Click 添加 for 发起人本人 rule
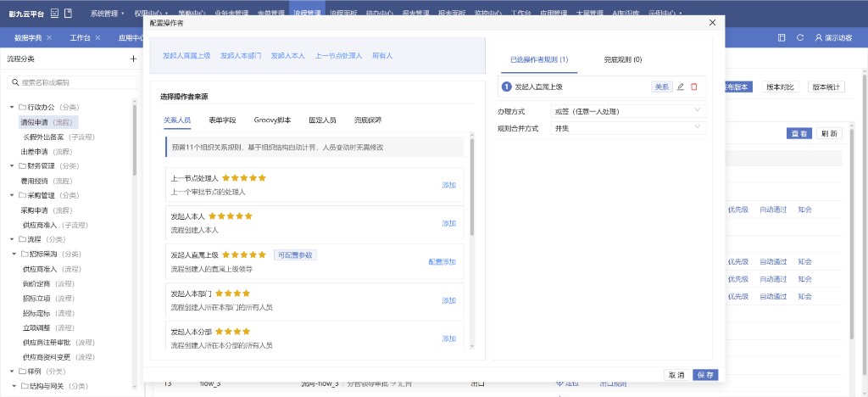Screen dimensions: 868x397 point(449,223)
